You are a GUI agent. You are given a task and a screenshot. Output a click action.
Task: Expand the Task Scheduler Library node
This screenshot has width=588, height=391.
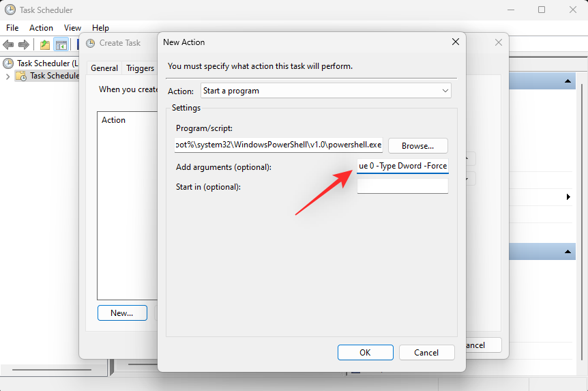pos(8,76)
